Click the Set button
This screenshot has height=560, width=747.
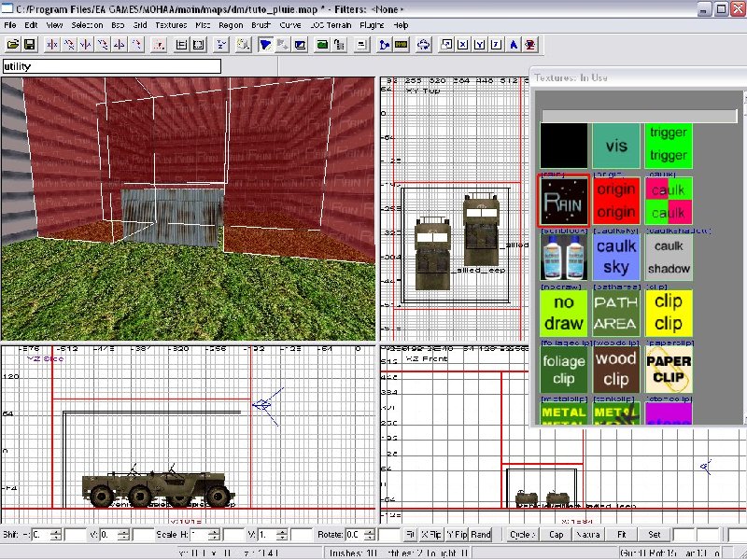(655, 535)
